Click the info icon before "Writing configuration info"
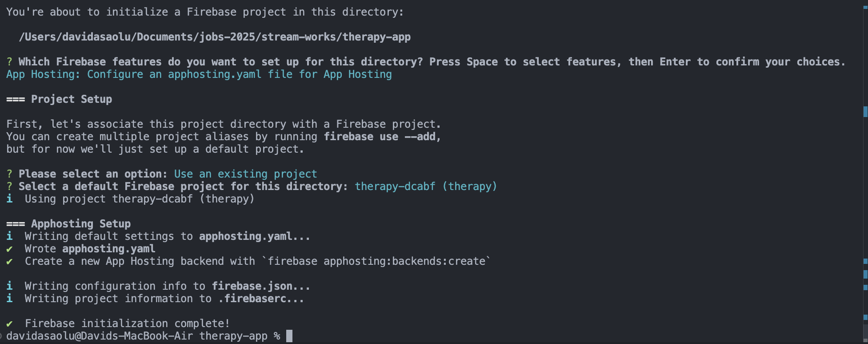This screenshot has width=868, height=344. coord(9,286)
